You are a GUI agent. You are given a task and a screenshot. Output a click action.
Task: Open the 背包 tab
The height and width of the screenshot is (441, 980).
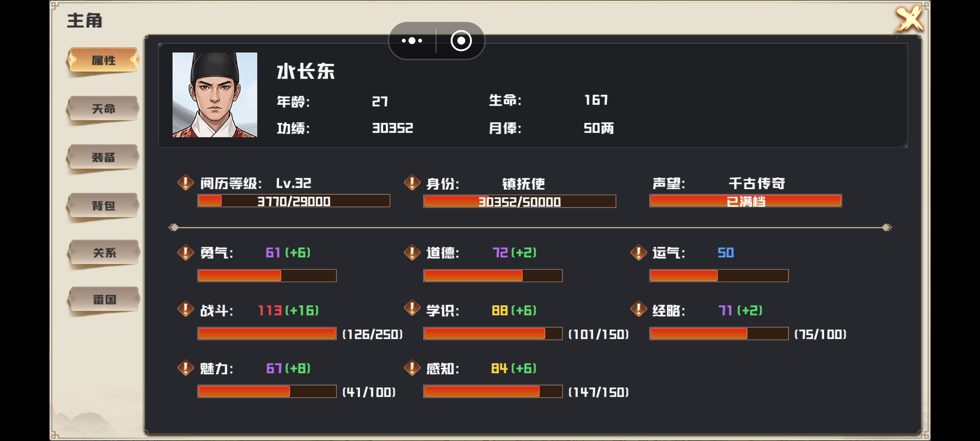(x=104, y=206)
